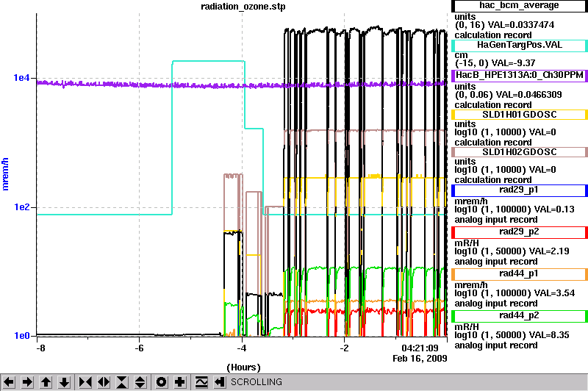This screenshot has width=588, height=391.
Task: Pan the graph up with the up arrow
Action: (46, 382)
